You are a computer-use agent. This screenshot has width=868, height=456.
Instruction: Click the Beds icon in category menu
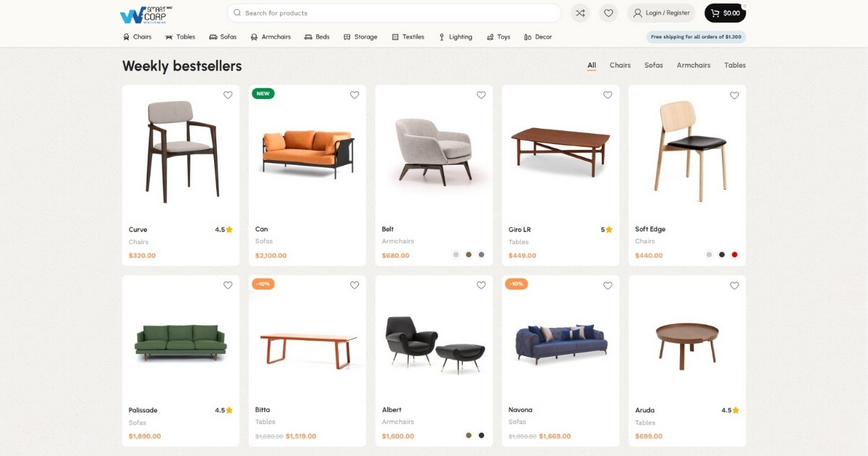click(308, 37)
